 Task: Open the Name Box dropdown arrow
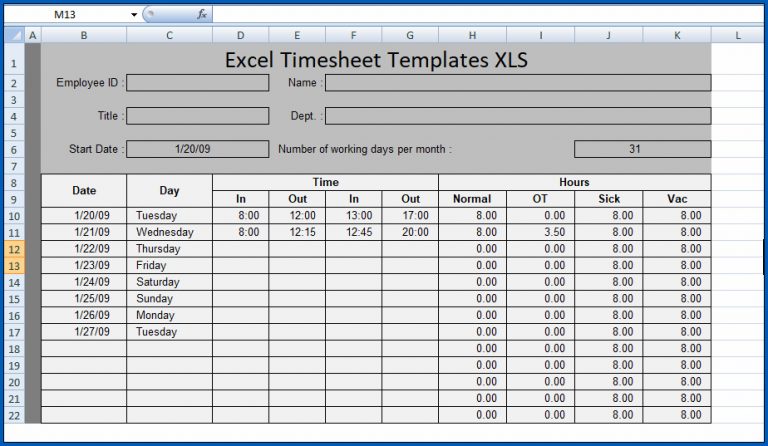134,15
